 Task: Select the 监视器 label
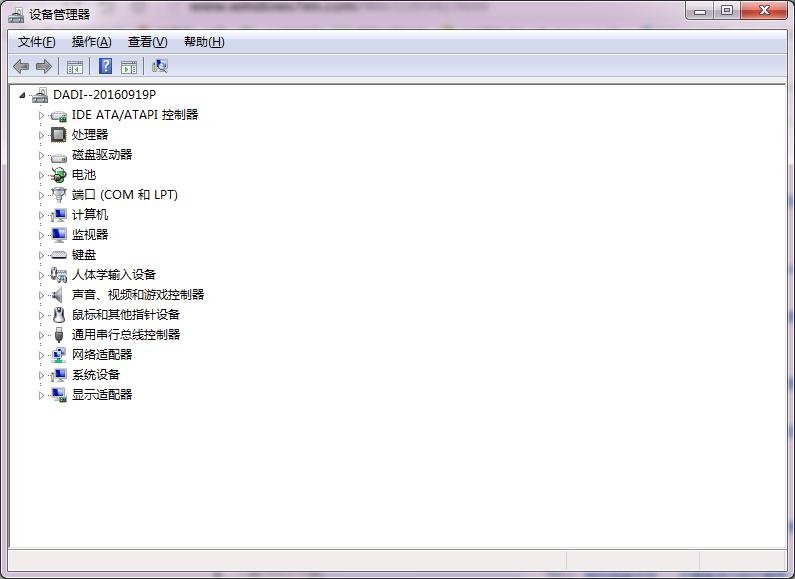pos(90,235)
